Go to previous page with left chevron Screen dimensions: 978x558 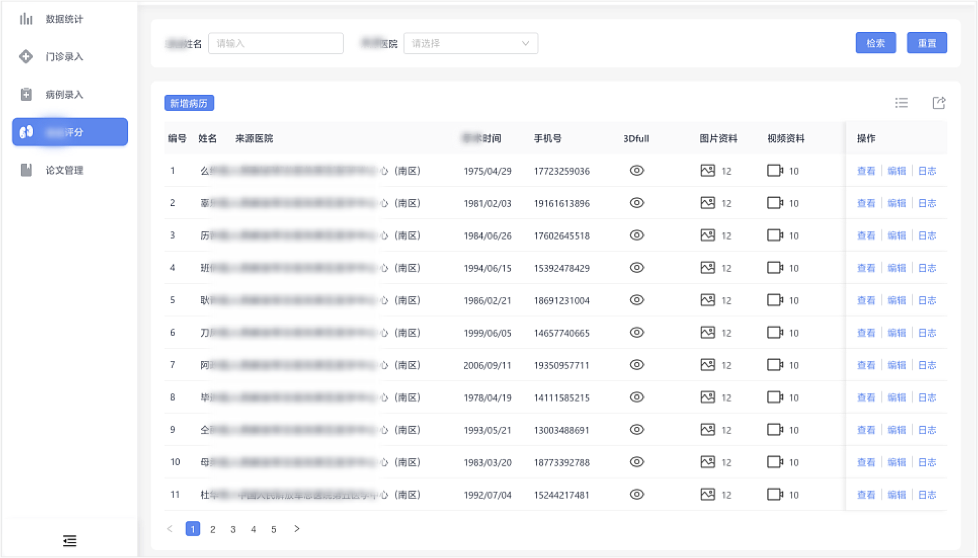pos(170,529)
